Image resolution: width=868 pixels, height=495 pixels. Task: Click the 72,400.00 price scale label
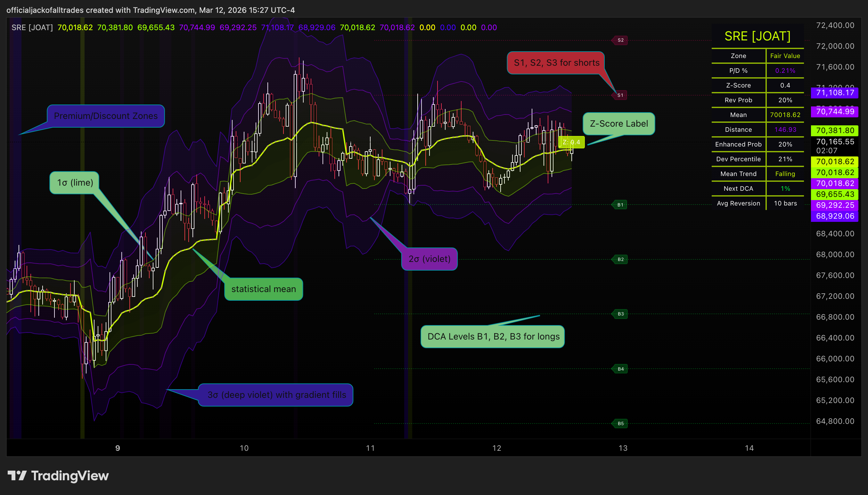tap(835, 26)
